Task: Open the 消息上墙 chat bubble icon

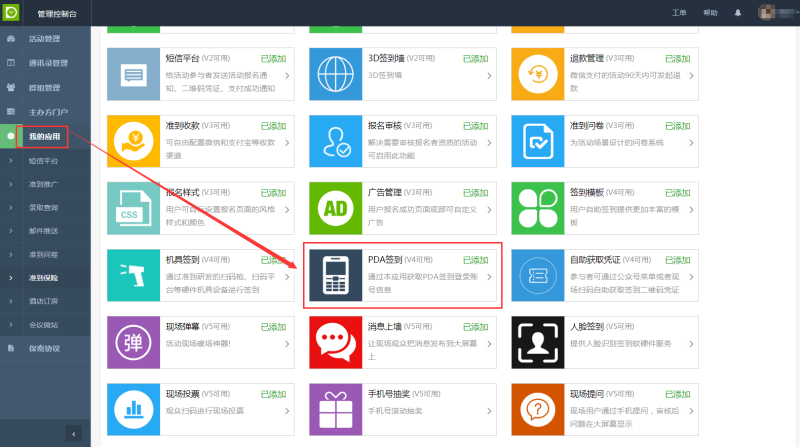Action: [335, 341]
